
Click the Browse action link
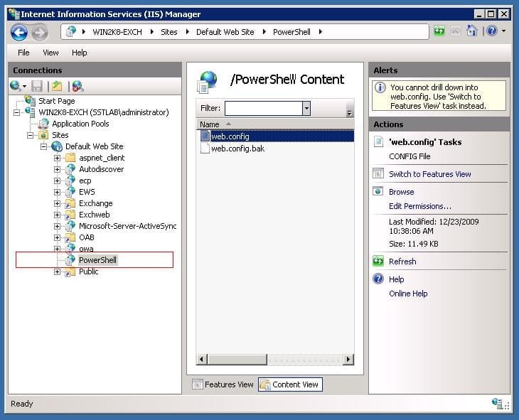click(x=401, y=192)
